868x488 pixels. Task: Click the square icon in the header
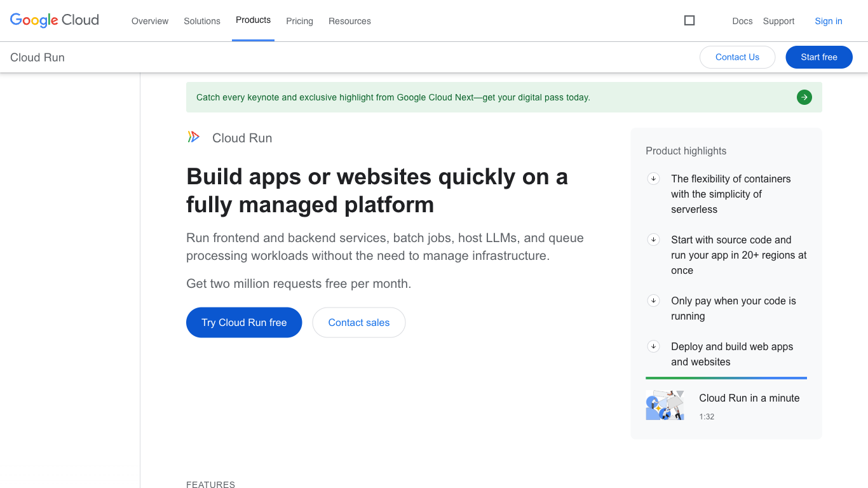689,20
